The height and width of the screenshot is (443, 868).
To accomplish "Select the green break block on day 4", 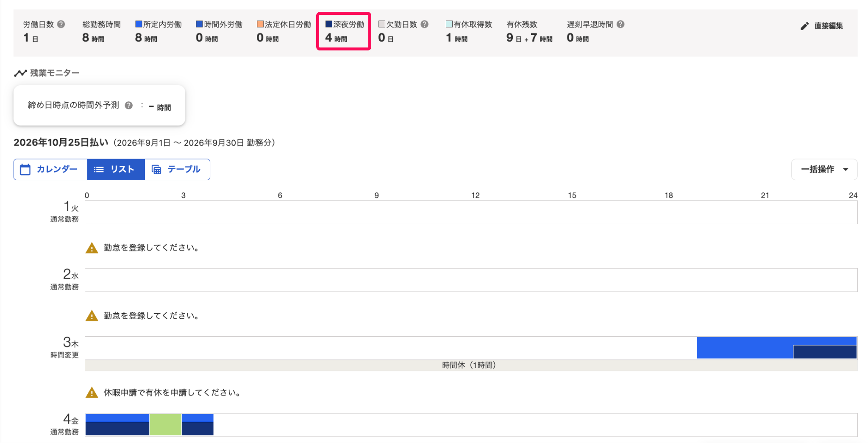I will [x=165, y=424].
